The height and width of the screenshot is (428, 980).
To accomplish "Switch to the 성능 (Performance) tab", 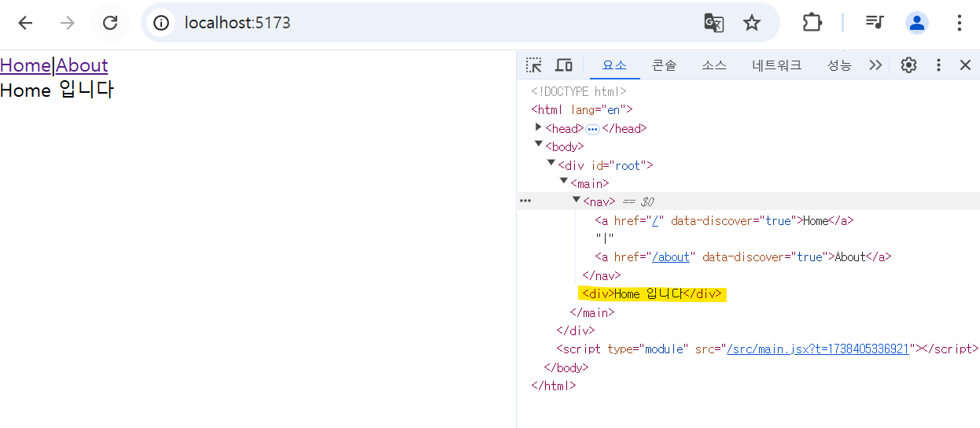I will click(839, 65).
